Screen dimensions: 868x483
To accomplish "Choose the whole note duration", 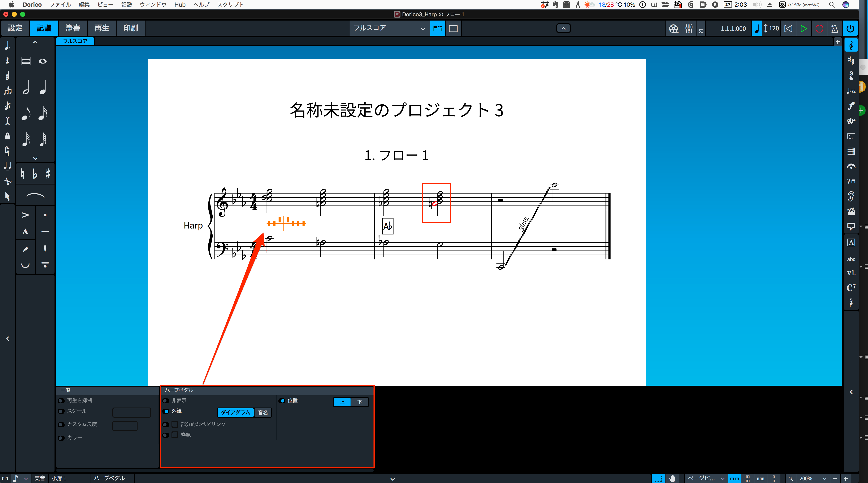I will click(43, 61).
